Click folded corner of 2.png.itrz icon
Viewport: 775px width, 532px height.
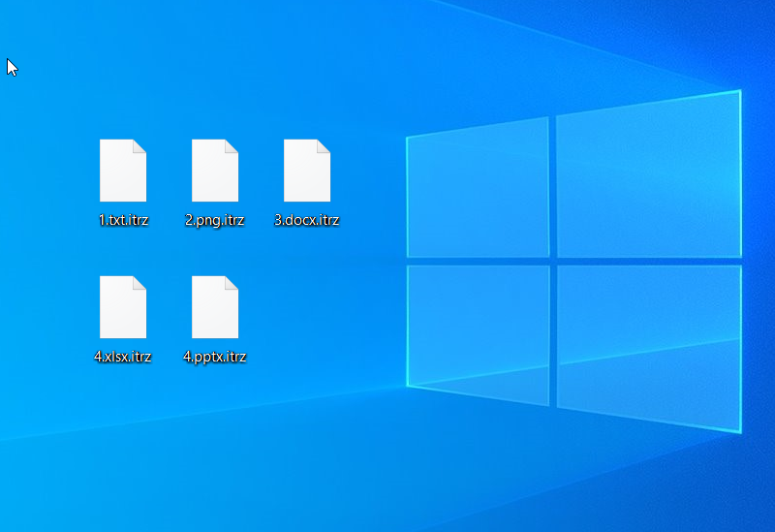[x=232, y=146]
